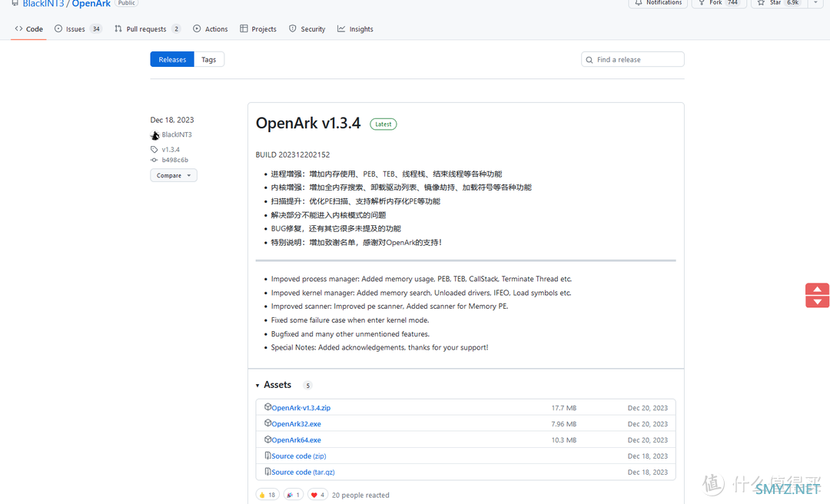The width and height of the screenshot is (830, 504).
Task: Click the BUILD 202312202152 text
Action: click(293, 154)
